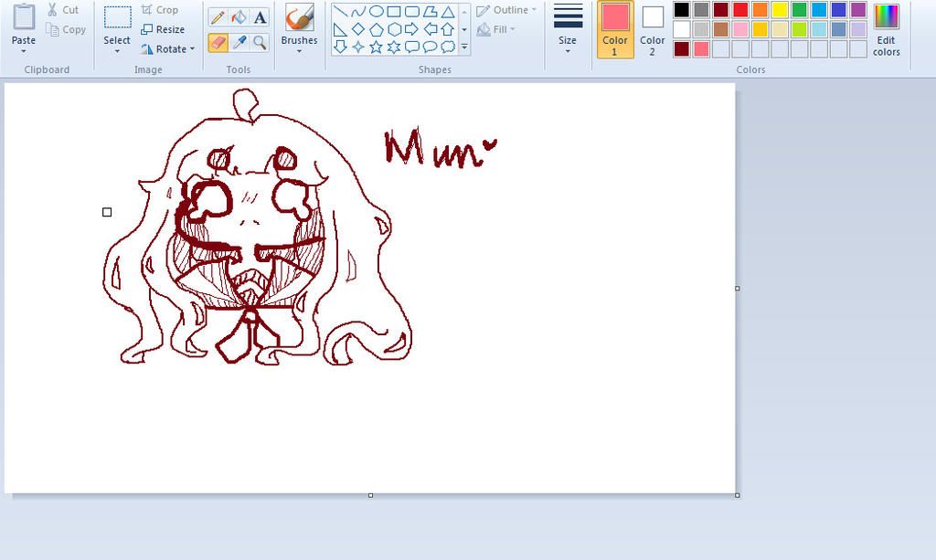
Task: Select the Rectangle shape
Action: 394,11
